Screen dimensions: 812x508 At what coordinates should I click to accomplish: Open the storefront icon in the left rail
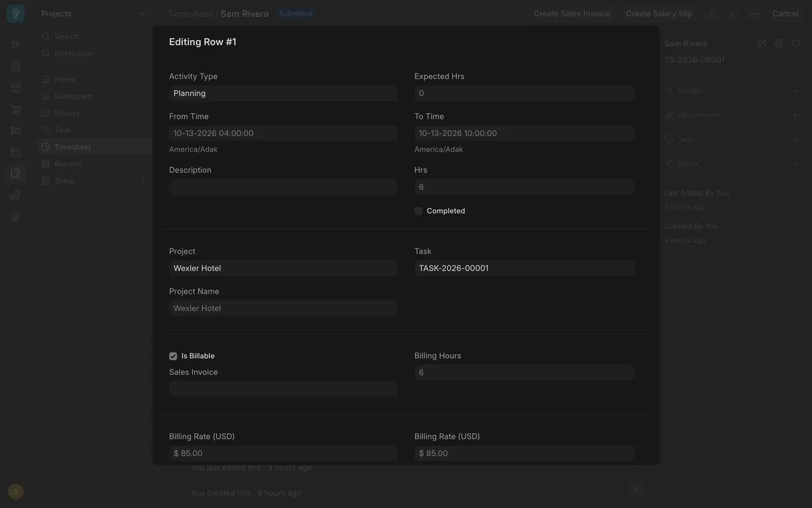click(x=15, y=87)
